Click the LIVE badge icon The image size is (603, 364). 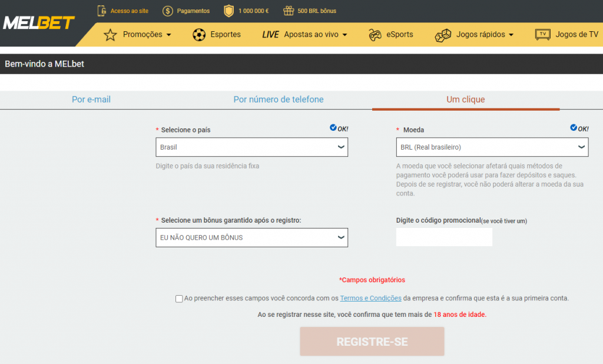point(270,35)
